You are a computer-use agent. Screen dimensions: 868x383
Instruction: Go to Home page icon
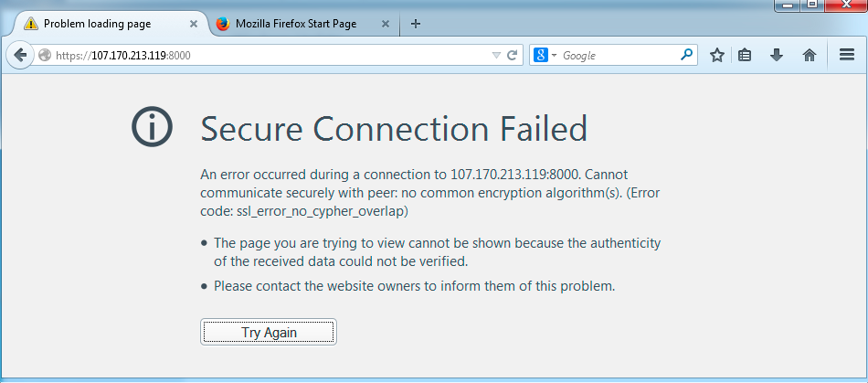coord(810,55)
